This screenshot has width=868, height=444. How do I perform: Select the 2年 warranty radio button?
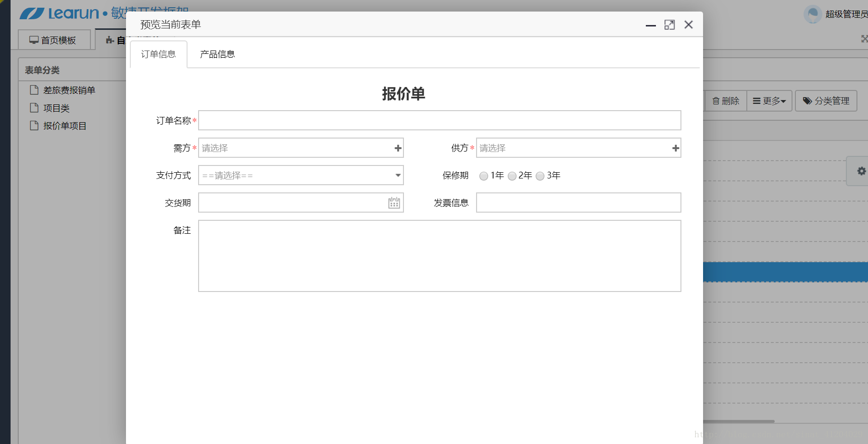tap(512, 176)
